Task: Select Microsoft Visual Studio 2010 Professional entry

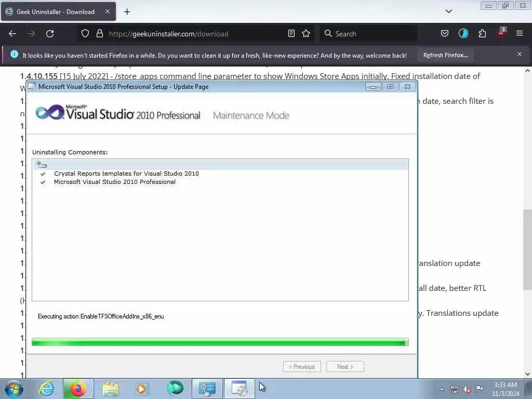Action: (115, 182)
